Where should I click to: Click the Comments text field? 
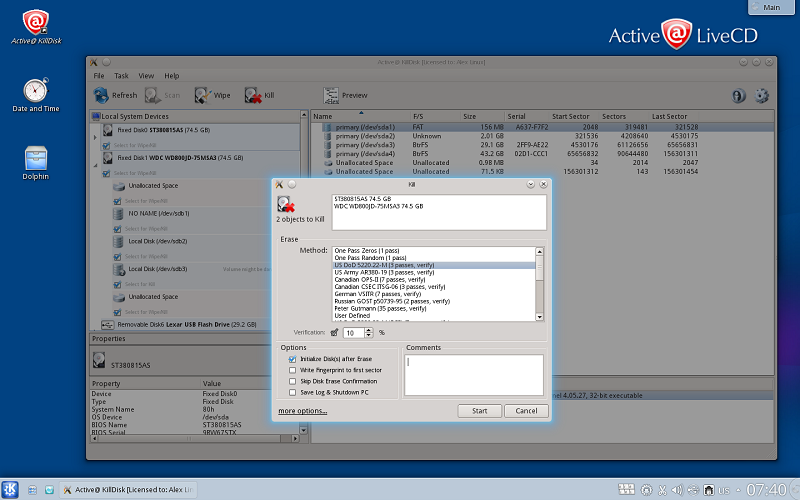click(476, 375)
